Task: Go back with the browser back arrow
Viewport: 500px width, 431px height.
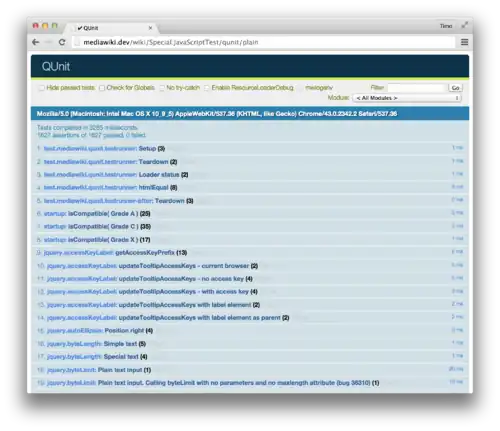Action: (36, 42)
